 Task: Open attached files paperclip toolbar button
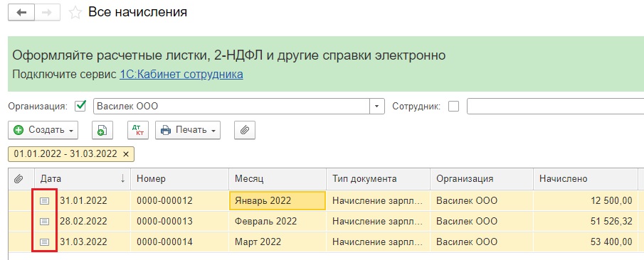tap(245, 131)
